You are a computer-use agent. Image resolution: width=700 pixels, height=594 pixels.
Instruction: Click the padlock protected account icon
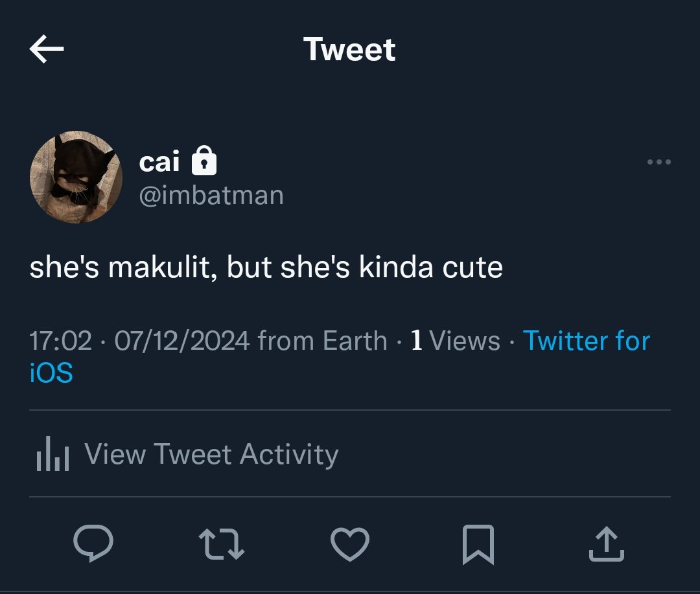pos(204,160)
